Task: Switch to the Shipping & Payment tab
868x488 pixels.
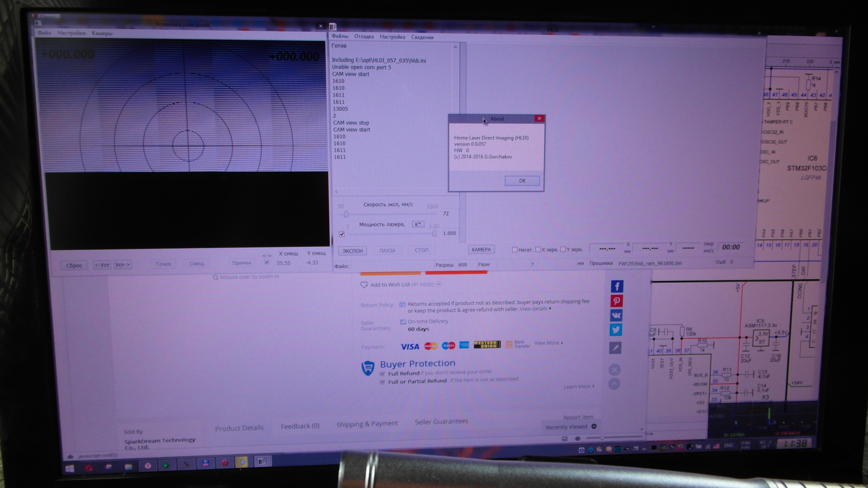Action: click(x=367, y=424)
